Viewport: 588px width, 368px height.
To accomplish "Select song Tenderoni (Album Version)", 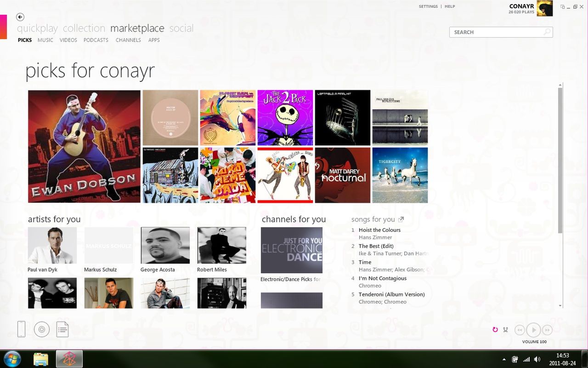I will tap(391, 294).
